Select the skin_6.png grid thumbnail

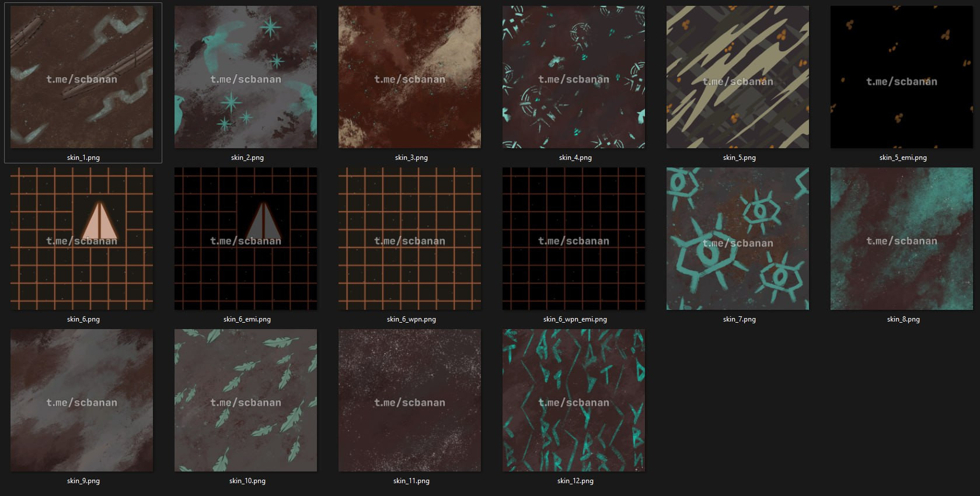[x=82, y=239]
